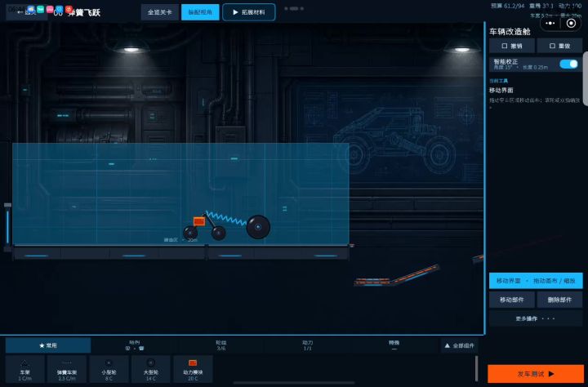
Task: Click the 车辆改造舱 panel heading
Action: (510, 32)
